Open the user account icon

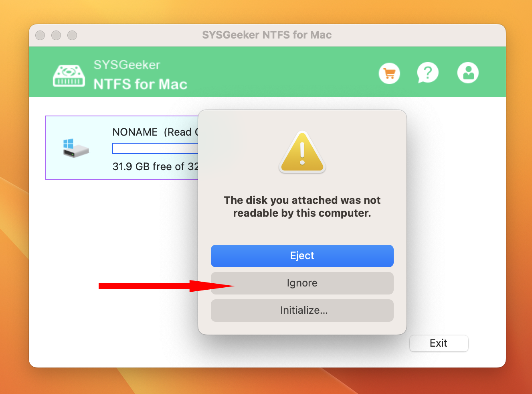(x=468, y=73)
